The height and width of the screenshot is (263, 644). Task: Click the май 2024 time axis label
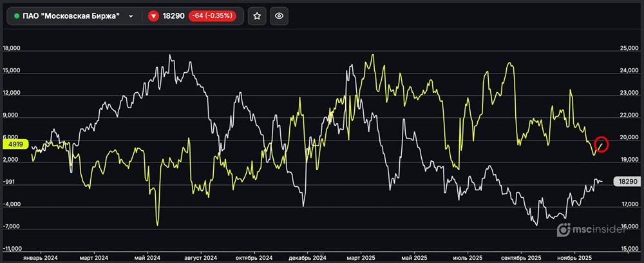tap(147, 258)
